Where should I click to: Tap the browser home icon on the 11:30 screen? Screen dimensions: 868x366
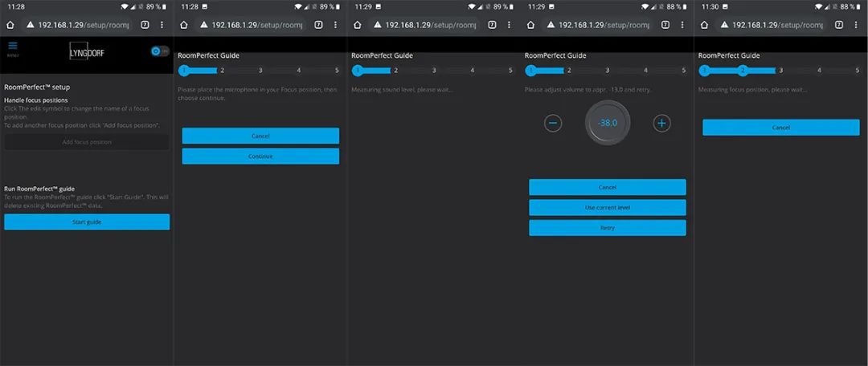coord(704,25)
